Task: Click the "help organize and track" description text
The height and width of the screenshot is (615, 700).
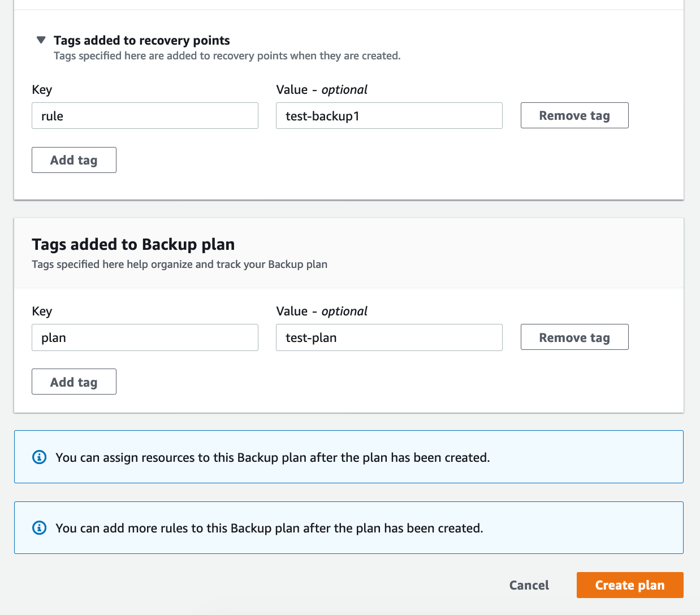Action: tap(179, 265)
